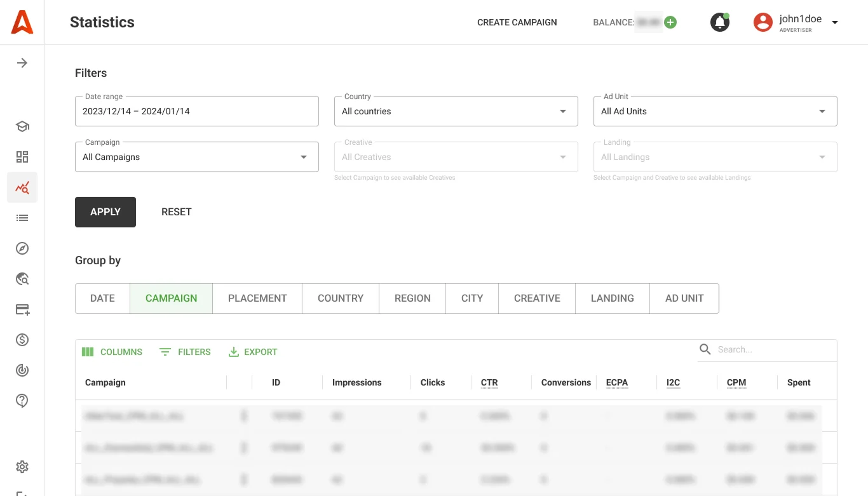Expand the sidebar with the arrow icon
The width and height of the screenshot is (868, 496).
pos(22,63)
